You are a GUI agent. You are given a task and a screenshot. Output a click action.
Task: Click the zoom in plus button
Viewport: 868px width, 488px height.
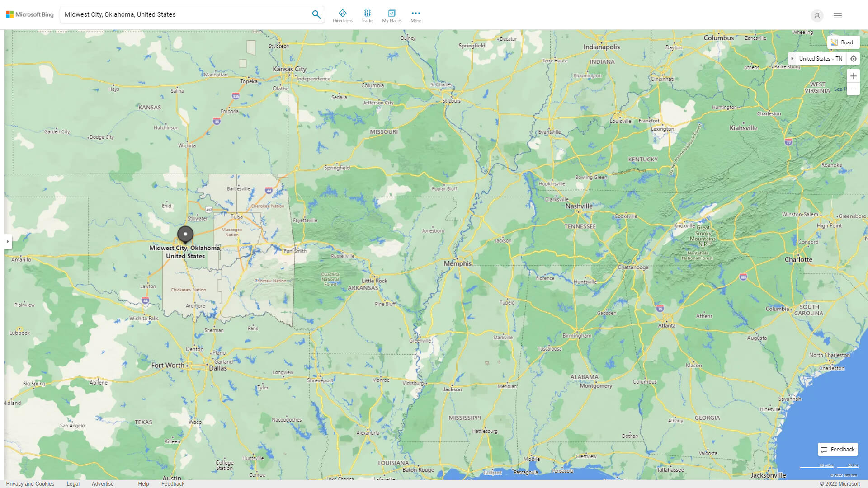pos(854,75)
